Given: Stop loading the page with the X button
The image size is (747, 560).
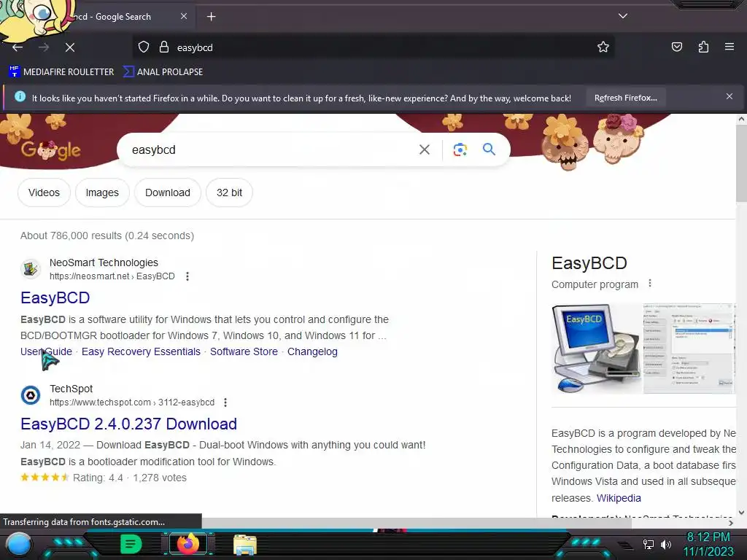Looking at the screenshot, I should (69, 47).
